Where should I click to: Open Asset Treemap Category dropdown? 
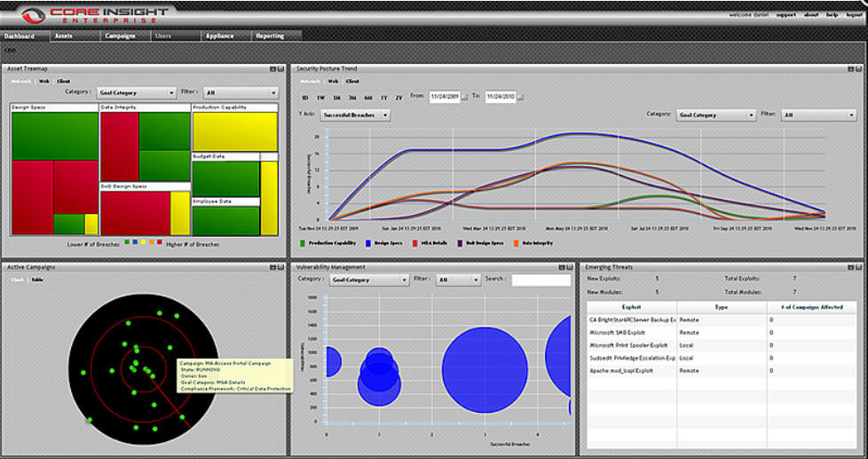(x=136, y=92)
